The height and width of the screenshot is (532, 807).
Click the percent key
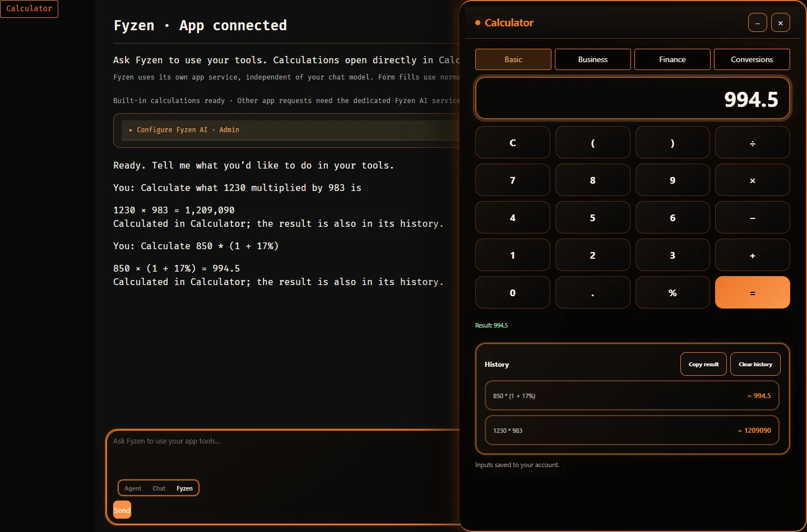tap(672, 293)
